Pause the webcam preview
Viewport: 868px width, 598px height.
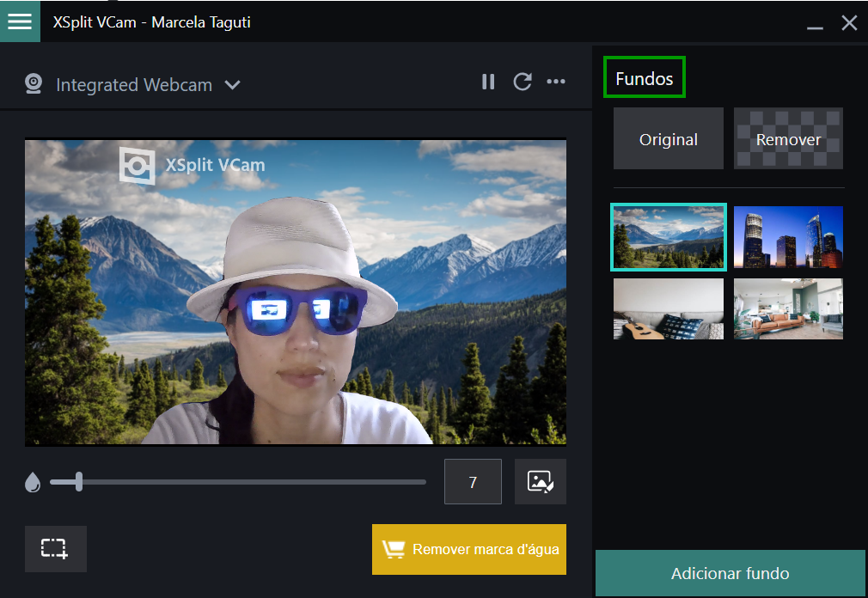click(x=487, y=82)
